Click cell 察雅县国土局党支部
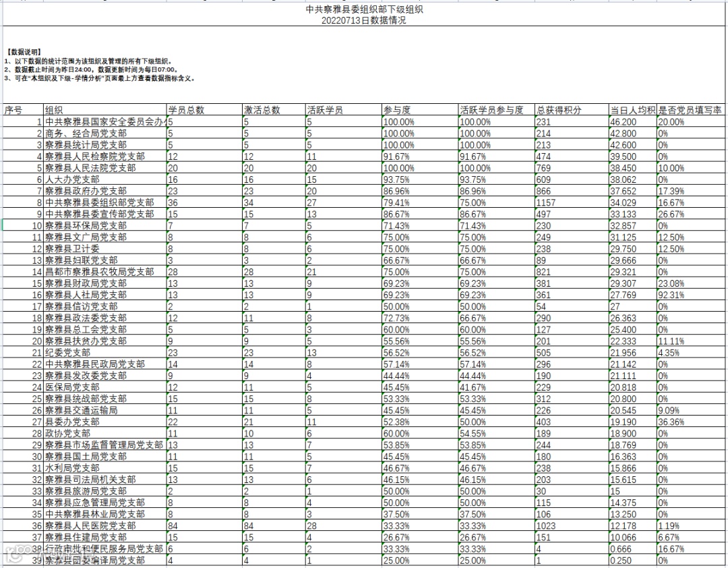728x568 pixels. 105,457
